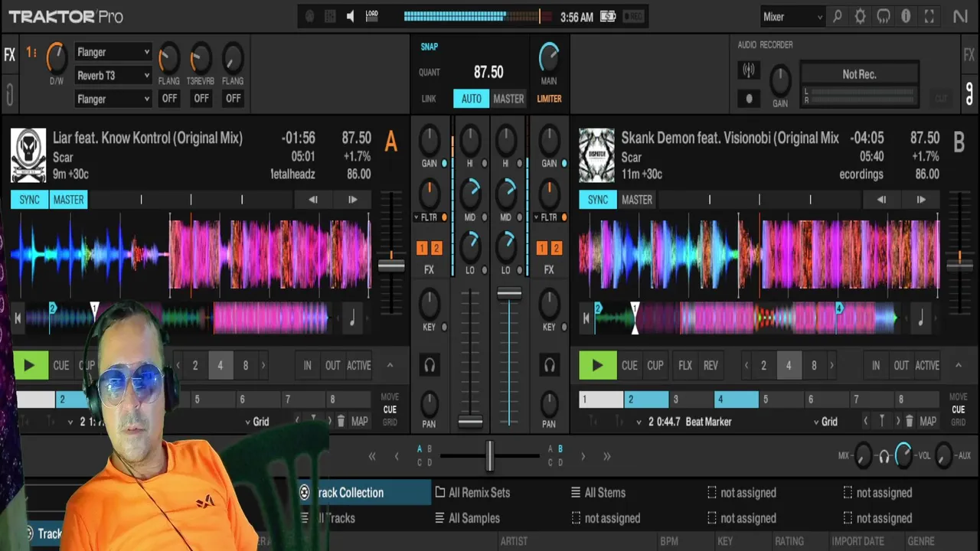Select hotcue 2 on Deck B
Screen dimensions: 980x551
(646, 399)
